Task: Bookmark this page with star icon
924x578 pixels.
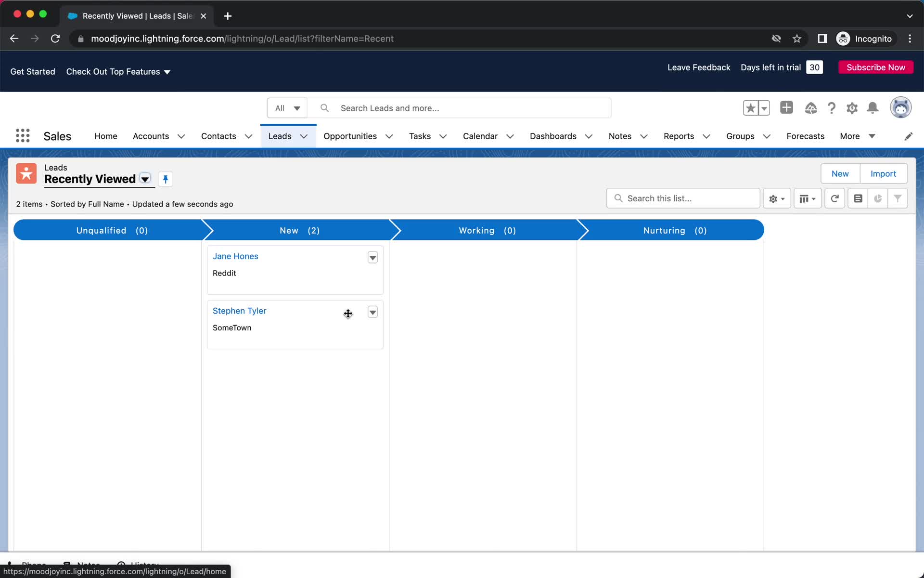Action: (797, 39)
